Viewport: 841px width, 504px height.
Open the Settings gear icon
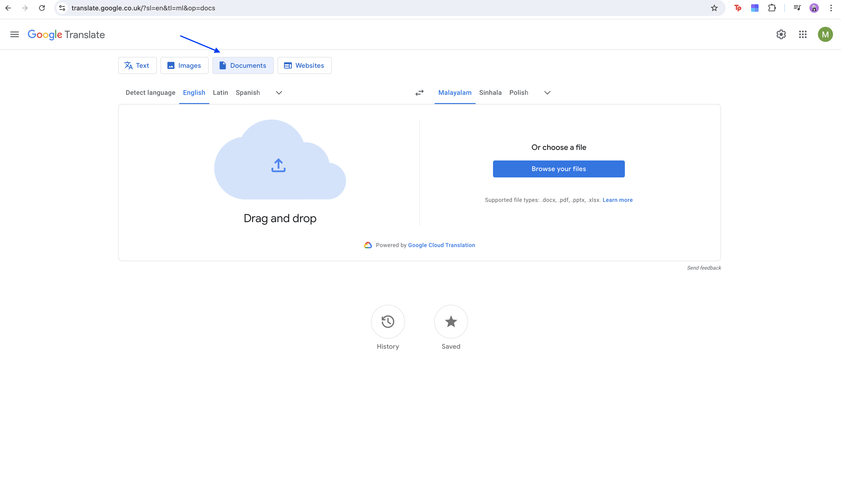click(x=781, y=34)
